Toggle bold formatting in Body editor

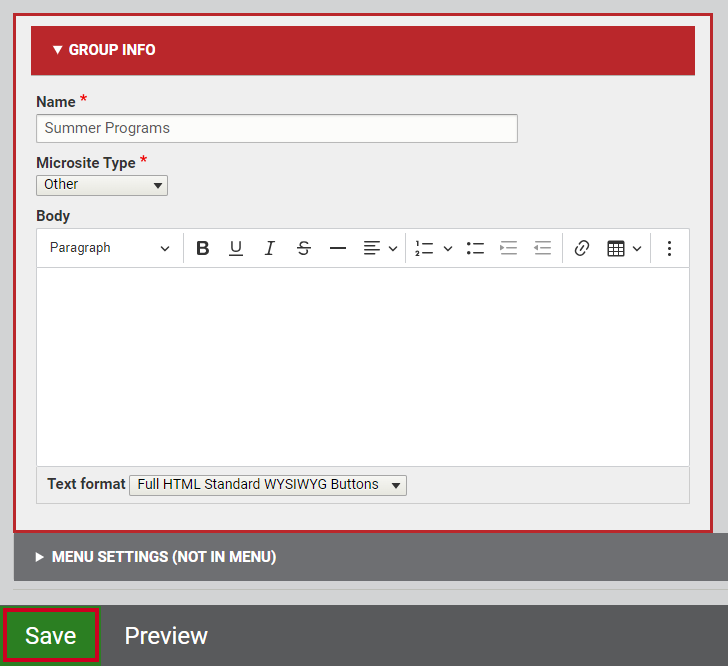pyautogui.click(x=202, y=248)
